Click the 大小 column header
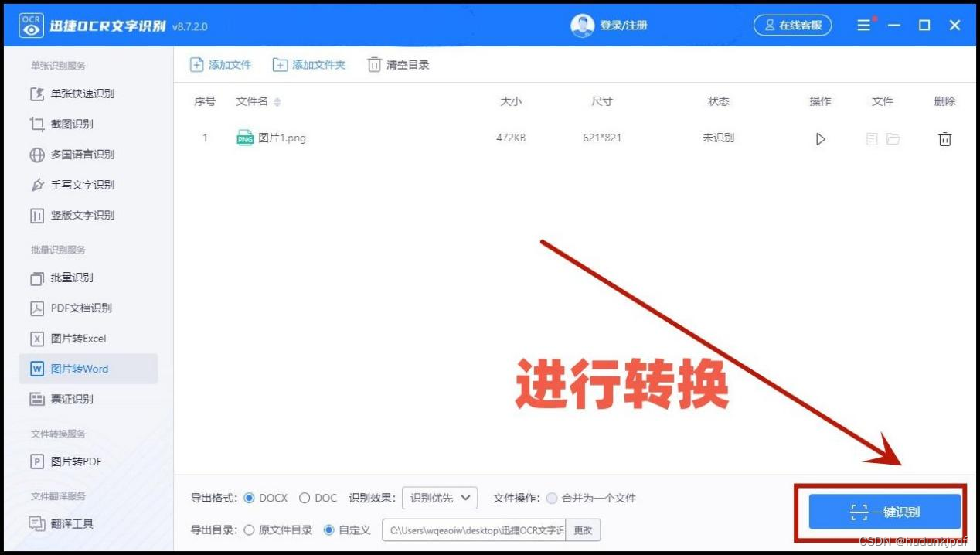 click(511, 101)
